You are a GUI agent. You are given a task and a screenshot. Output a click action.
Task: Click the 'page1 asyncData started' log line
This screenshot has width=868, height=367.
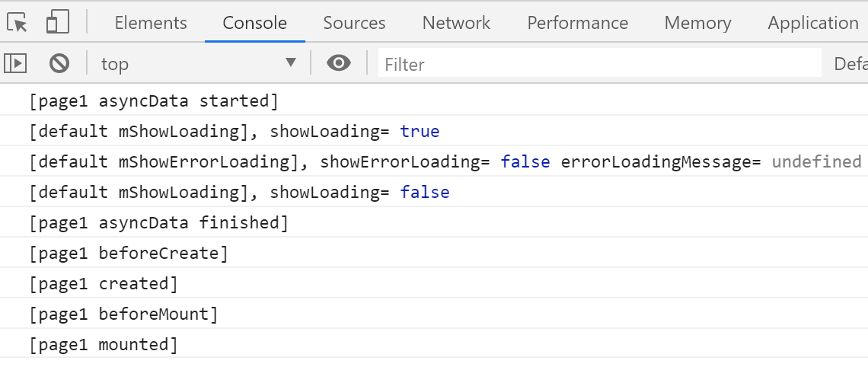pyautogui.click(x=154, y=101)
